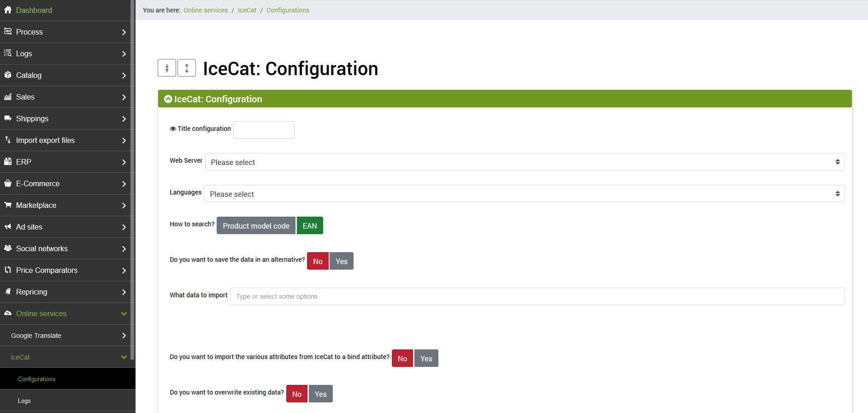Screen dimensions: 868x413
Task: Click the Import export files arrows icon
Action: [7, 140]
